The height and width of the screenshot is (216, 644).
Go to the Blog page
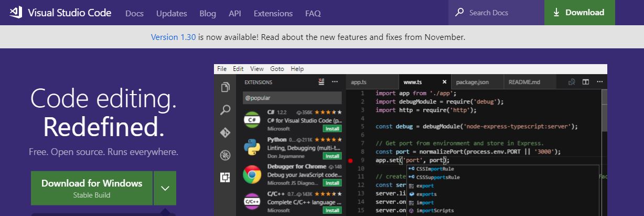click(x=208, y=13)
